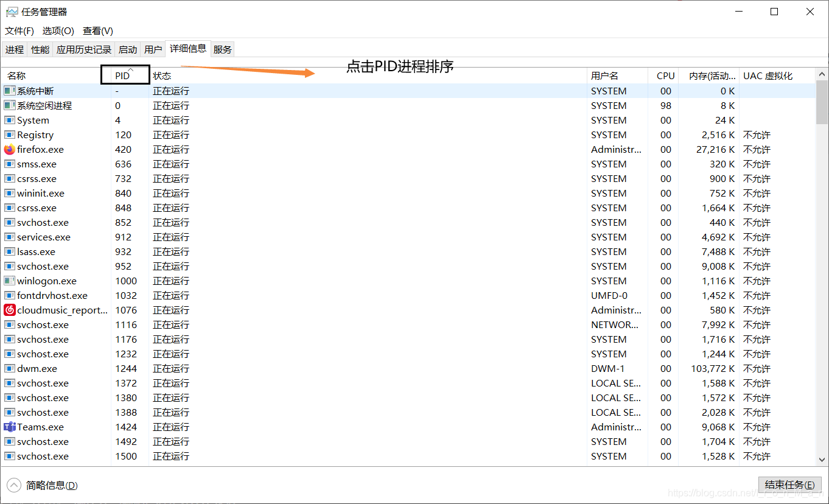Switch to the 服务 tab
829x504 pixels.
[223, 49]
